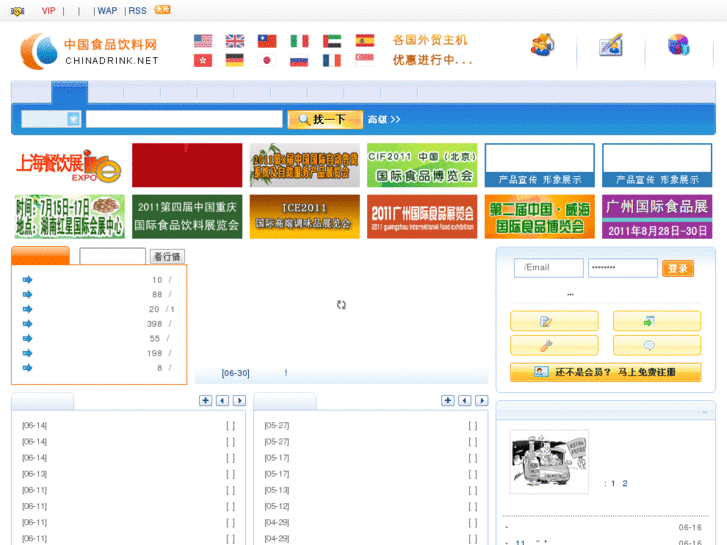Open the 第二届中国·威海国际食品博览会 banner

click(540, 217)
